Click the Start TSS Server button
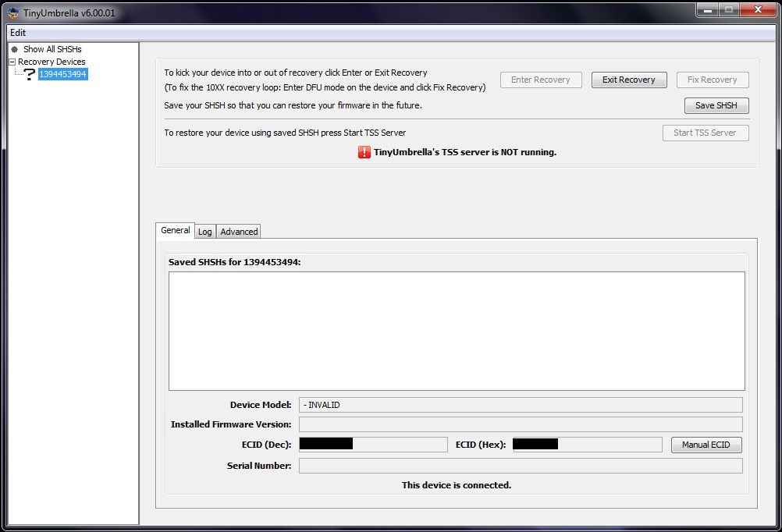This screenshot has height=532, width=782. (x=706, y=133)
